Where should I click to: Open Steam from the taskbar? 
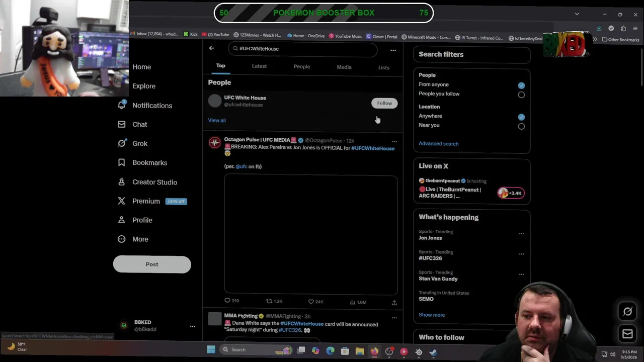click(433, 352)
